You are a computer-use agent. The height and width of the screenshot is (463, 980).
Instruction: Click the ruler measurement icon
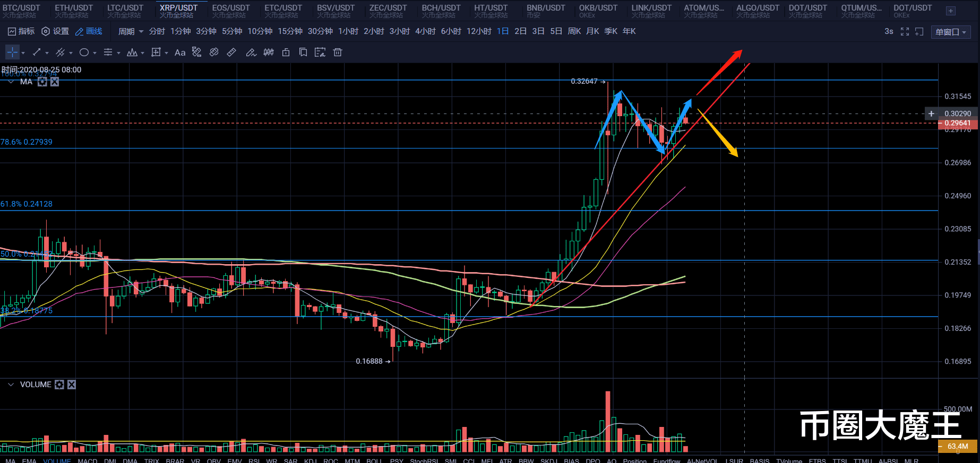231,53
